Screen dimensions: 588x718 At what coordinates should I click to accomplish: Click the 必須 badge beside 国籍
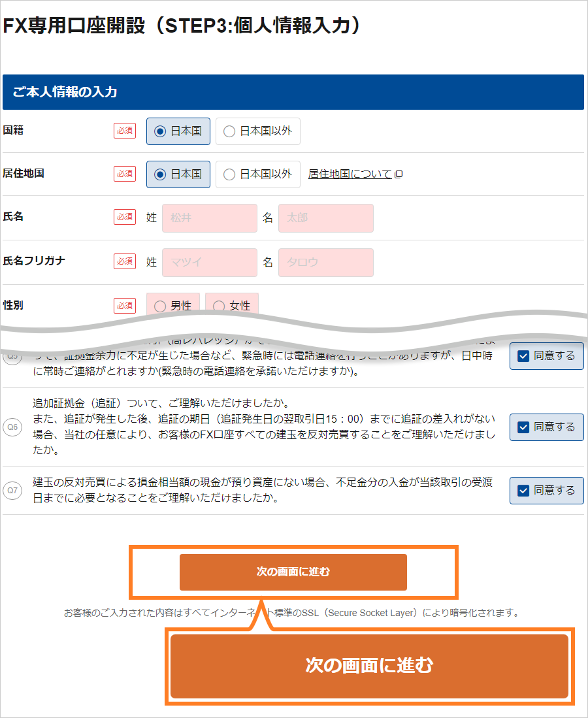click(x=125, y=131)
